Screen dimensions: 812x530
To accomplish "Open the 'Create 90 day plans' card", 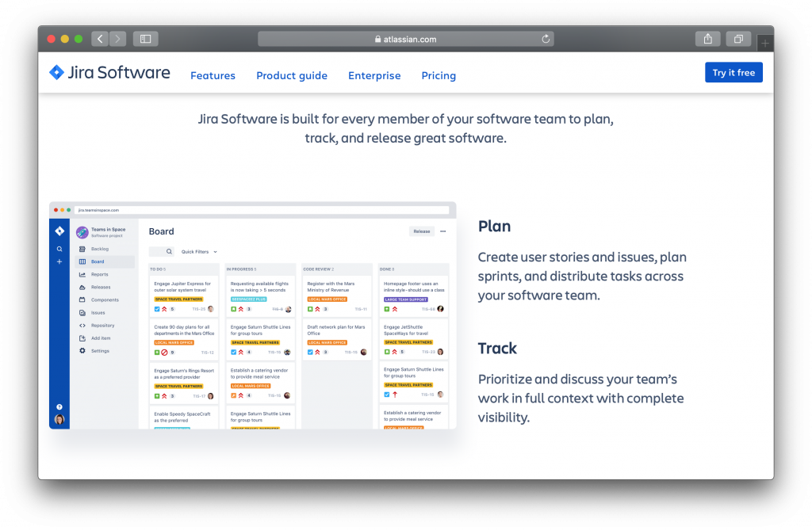I will coord(183,340).
